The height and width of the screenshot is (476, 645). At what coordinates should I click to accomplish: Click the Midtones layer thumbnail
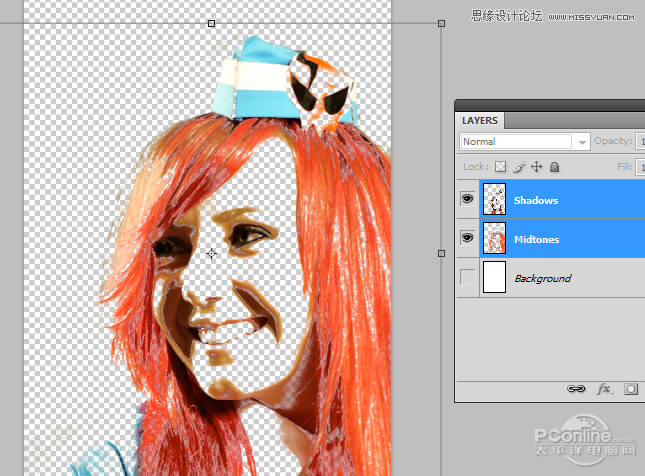[494, 239]
